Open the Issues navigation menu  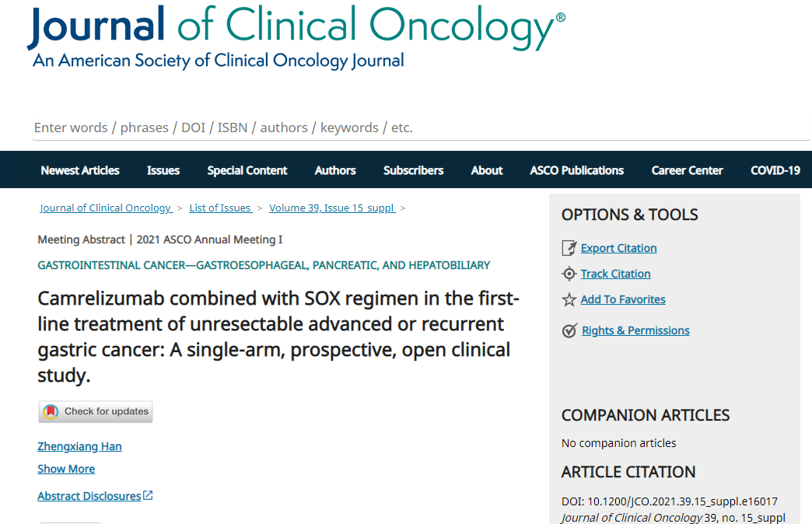point(163,170)
